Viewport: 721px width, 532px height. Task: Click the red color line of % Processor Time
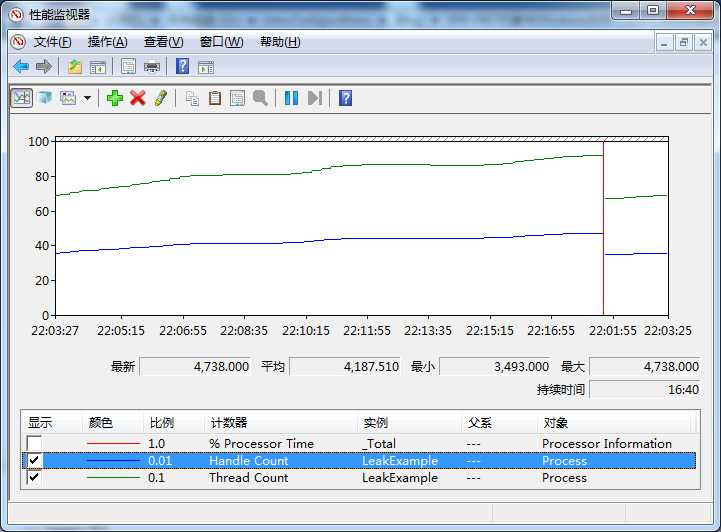point(113,443)
